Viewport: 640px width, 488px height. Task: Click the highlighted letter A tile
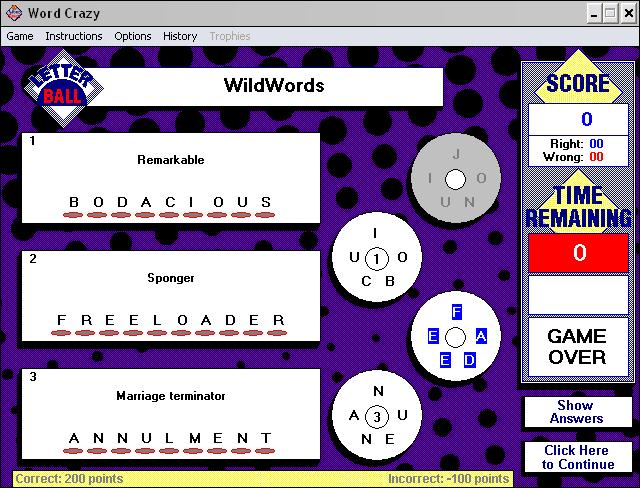(481, 336)
